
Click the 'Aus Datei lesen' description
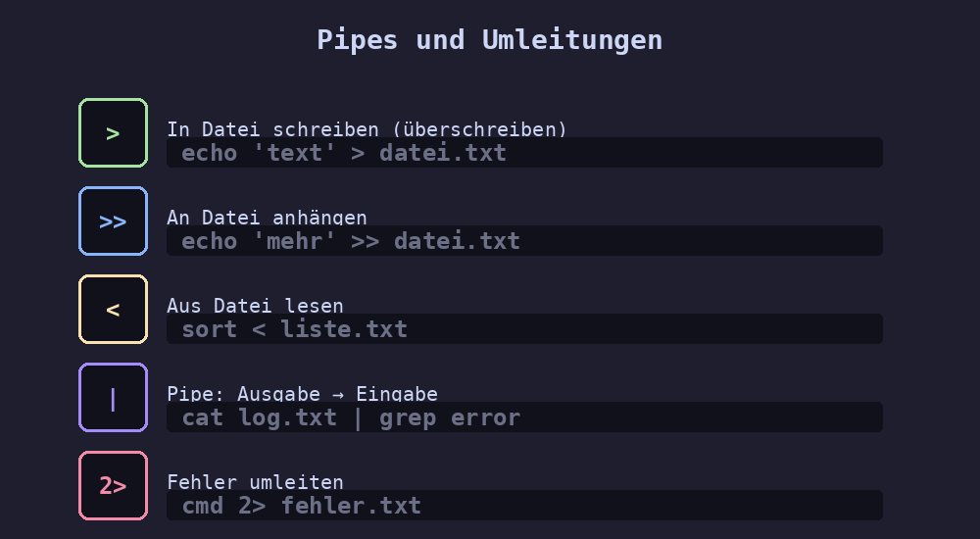255,306
